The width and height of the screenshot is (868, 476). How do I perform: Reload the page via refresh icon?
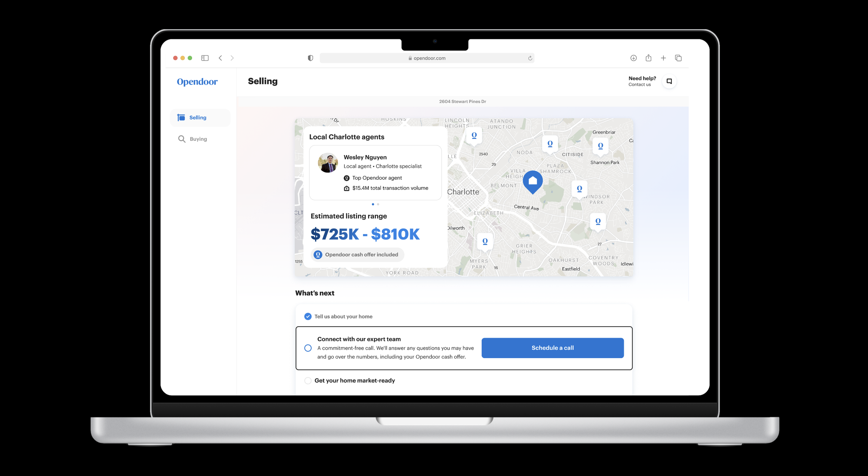(530, 58)
